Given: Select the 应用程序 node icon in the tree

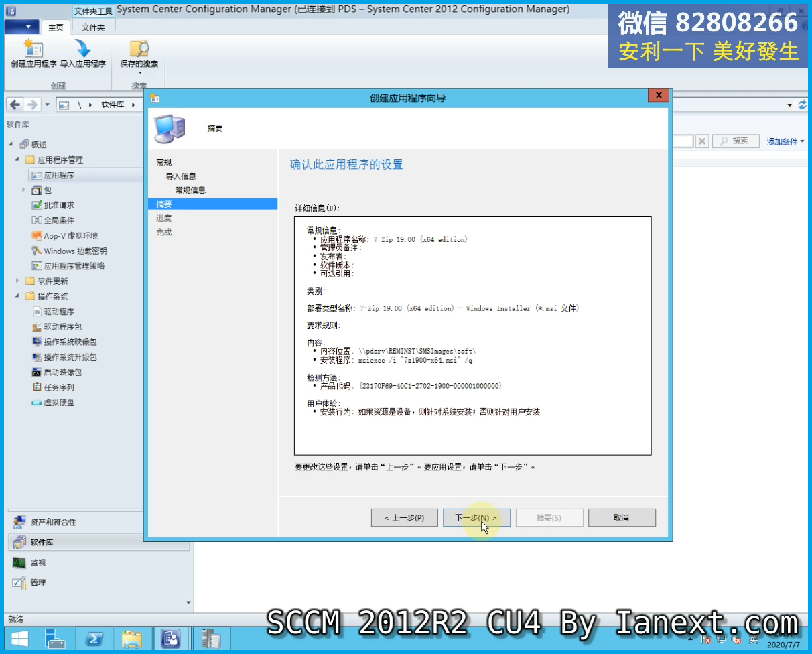Looking at the screenshot, I should tap(37, 175).
